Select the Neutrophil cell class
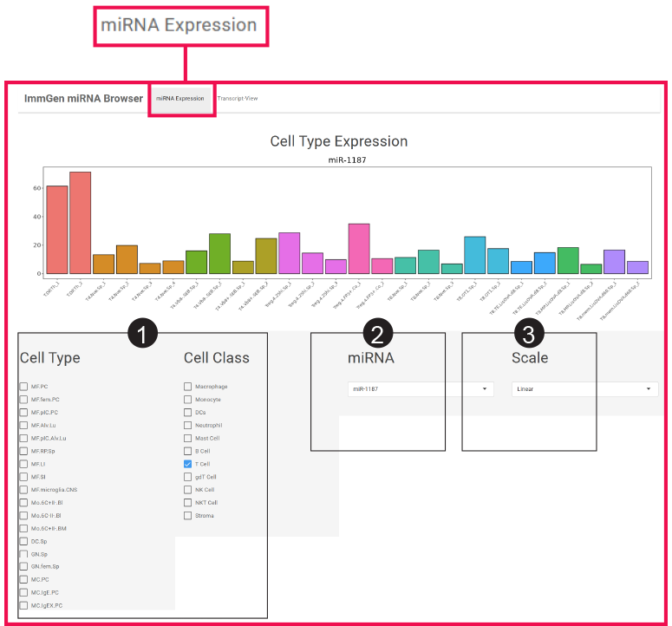 pos(187,425)
